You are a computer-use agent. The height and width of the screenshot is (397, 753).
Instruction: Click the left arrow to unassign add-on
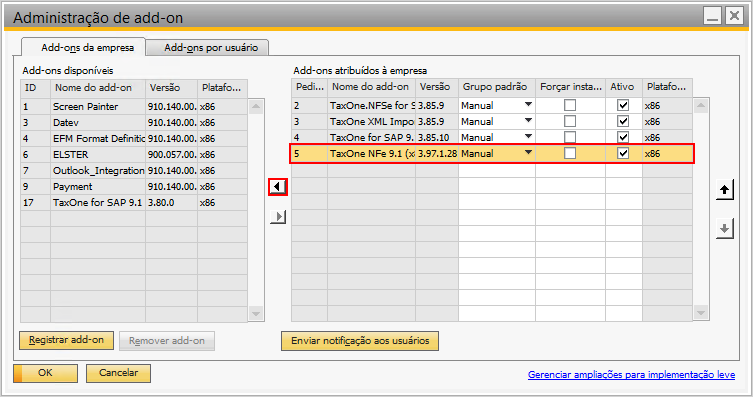(278, 186)
